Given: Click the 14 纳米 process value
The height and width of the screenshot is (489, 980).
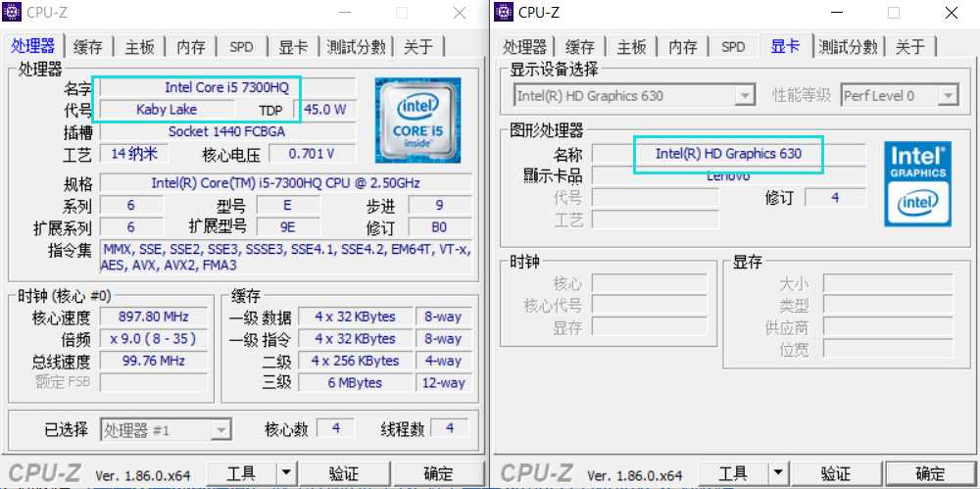Looking at the screenshot, I should (133, 154).
